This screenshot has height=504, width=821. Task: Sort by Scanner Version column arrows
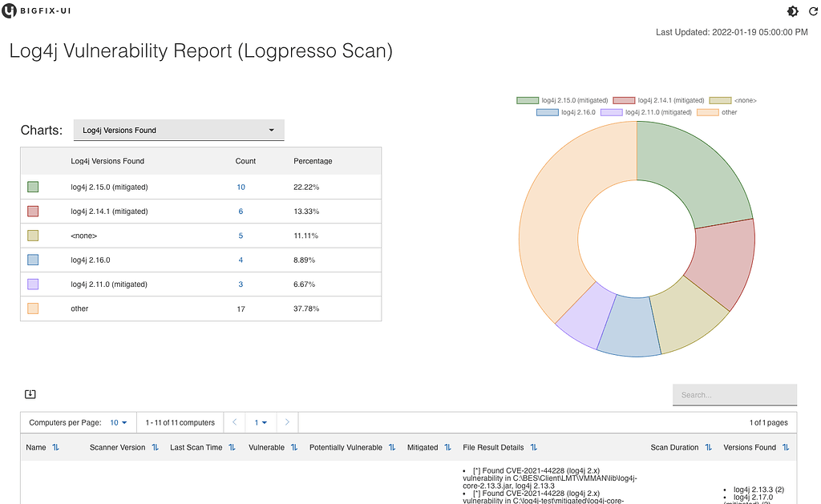(155, 447)
